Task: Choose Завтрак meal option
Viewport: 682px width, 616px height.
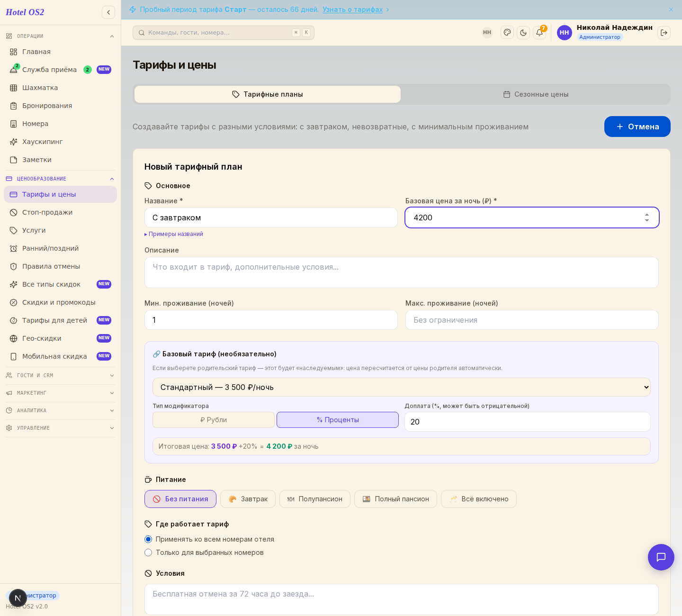Action: click(248, 499)
